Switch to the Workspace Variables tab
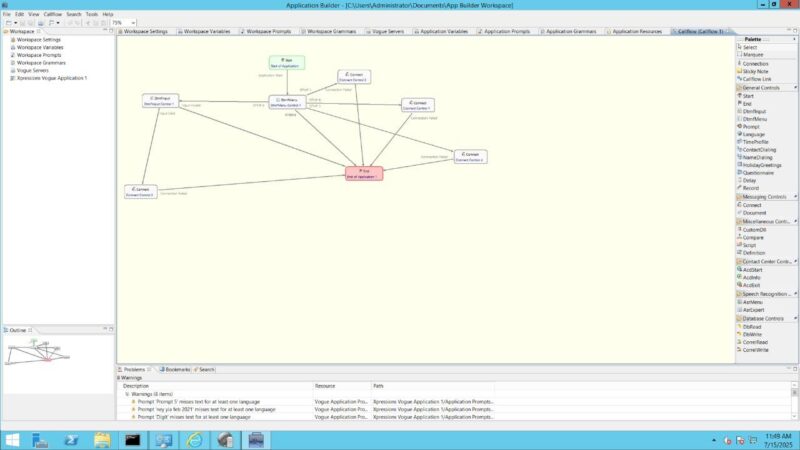 tap(209, 32)
